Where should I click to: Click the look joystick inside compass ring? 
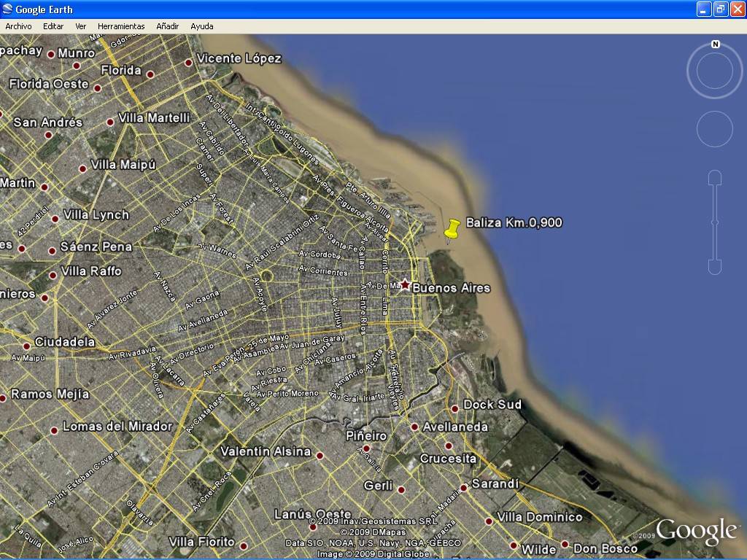click(x=715, y=71)
